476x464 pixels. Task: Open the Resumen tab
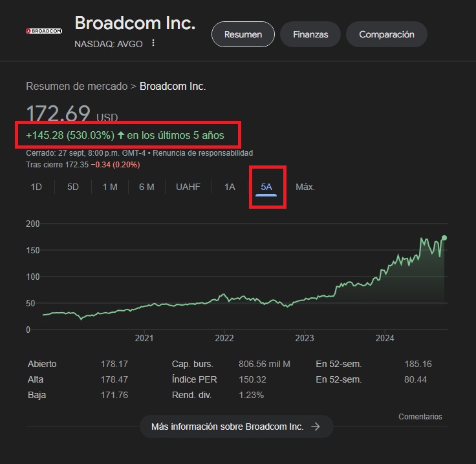[243, 34]
